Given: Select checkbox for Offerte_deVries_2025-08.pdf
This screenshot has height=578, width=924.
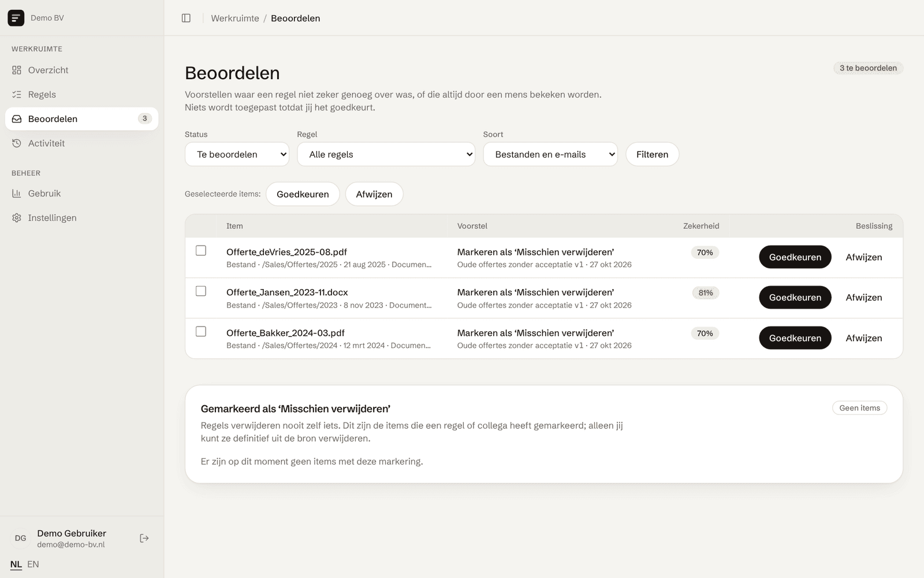Looking at the screenshot, I should [x=201, y=250].
